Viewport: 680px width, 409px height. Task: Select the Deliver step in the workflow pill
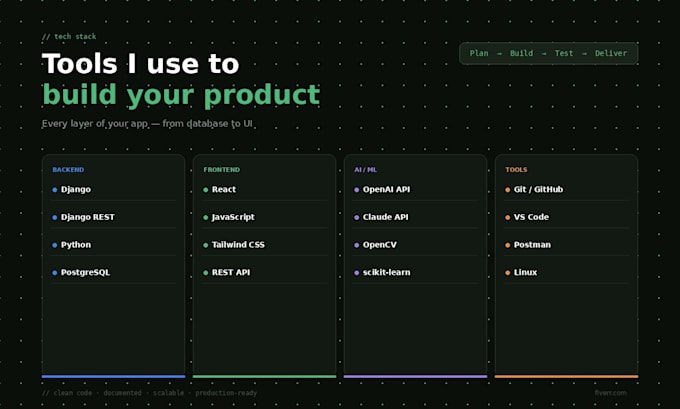pos(611,53)
